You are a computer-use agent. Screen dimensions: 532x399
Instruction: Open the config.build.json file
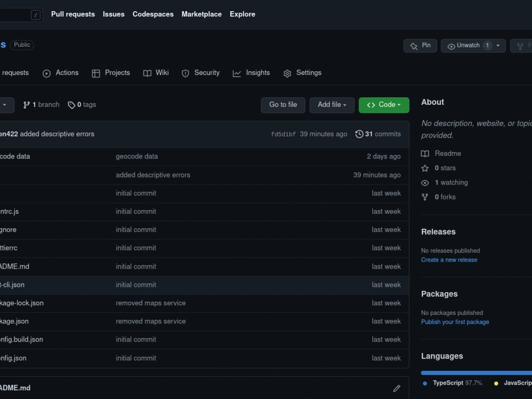21,339
